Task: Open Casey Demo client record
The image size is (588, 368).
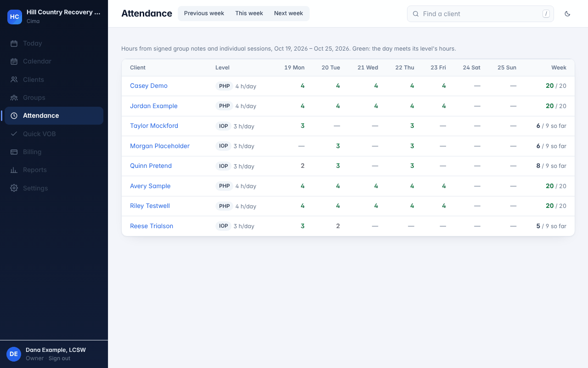Action: (149, 86)
